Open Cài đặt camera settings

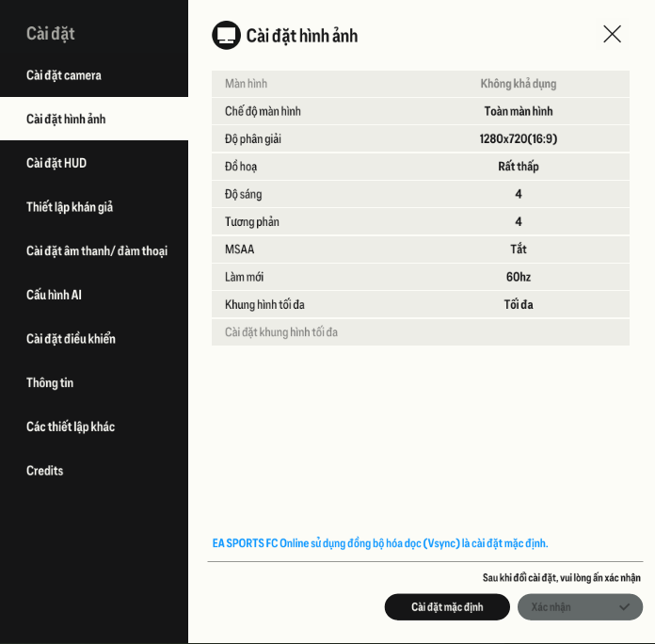[64, 75]
